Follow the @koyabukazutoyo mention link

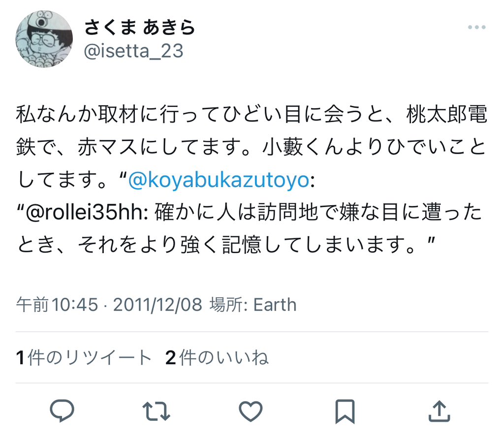pos(219,180)
